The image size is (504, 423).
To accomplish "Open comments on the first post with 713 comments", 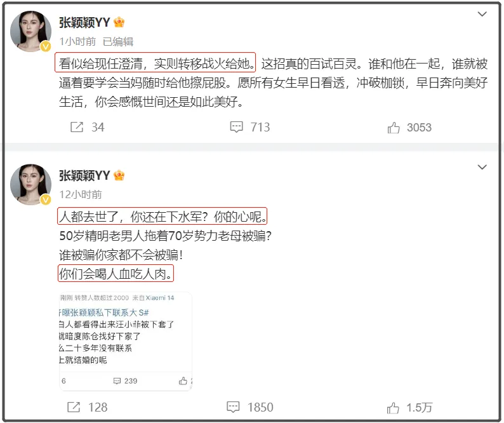I will pos(236,127).
